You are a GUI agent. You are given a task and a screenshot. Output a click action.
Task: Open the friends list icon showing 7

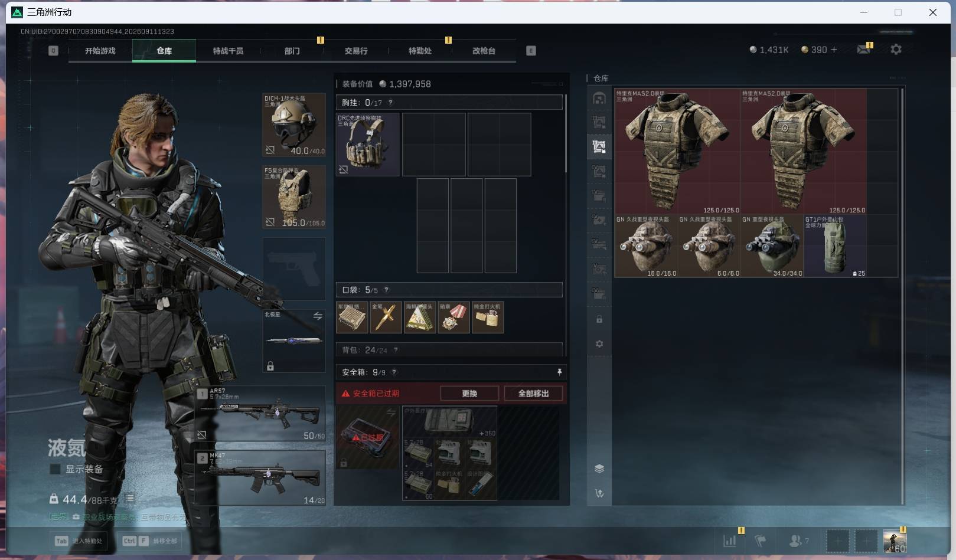[x=798, y=540]
